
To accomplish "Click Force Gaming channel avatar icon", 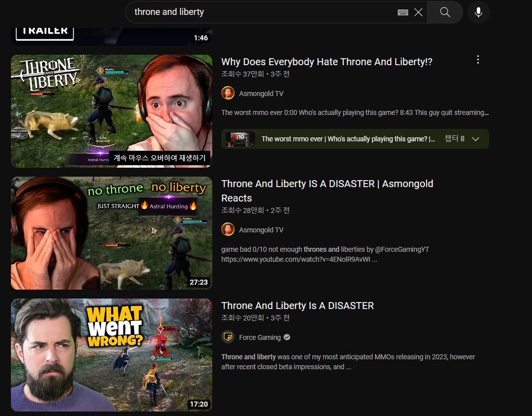I will [228, 337].
